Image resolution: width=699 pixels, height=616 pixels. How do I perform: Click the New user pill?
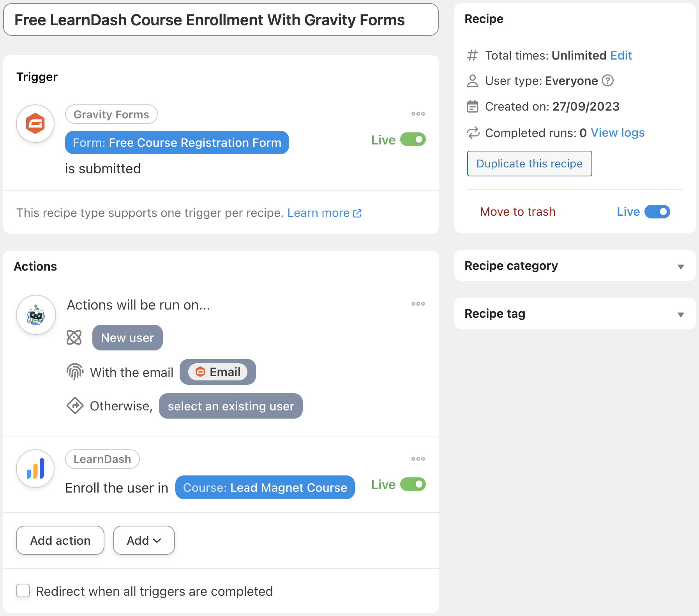point(127,338)
